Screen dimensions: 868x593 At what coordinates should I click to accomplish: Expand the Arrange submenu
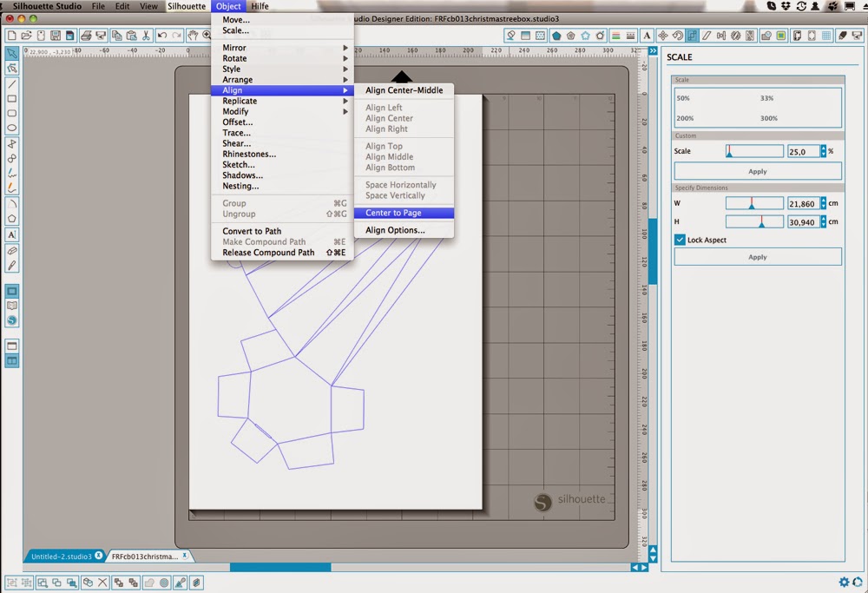tap(282, 79)
